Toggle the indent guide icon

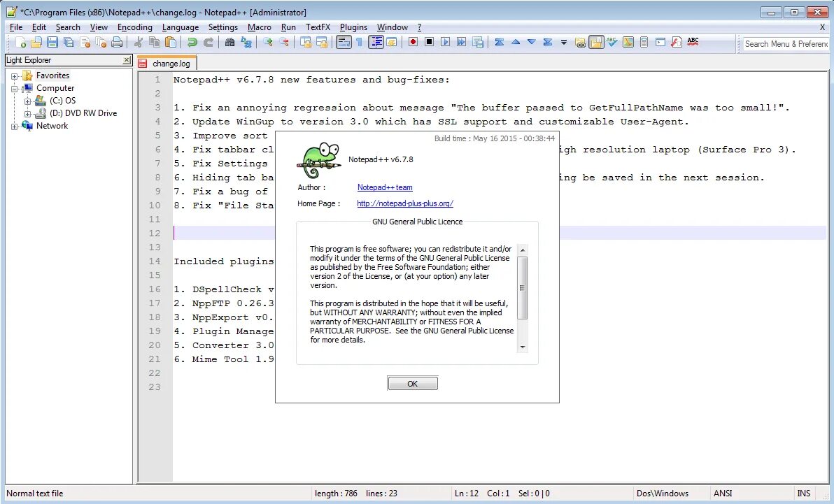tap(376, 42)
